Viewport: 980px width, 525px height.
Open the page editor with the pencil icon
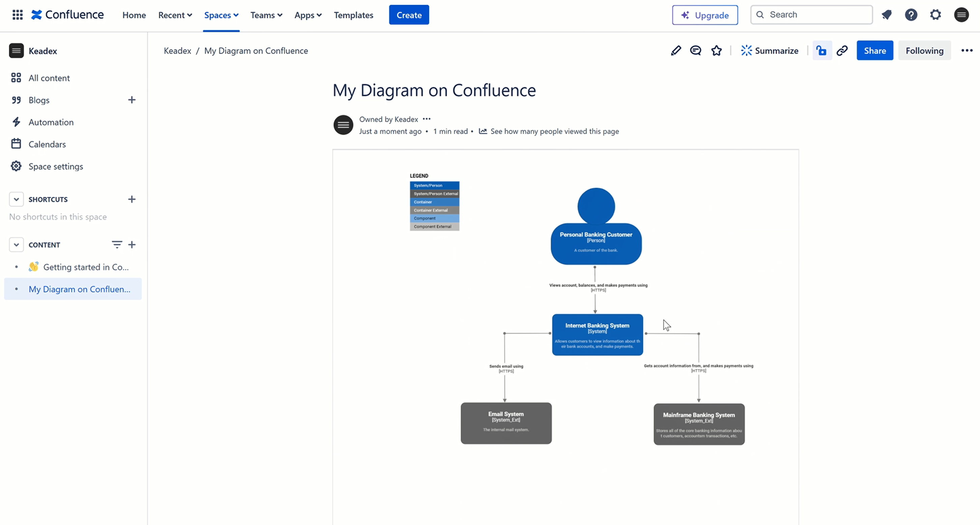point(676,50)
